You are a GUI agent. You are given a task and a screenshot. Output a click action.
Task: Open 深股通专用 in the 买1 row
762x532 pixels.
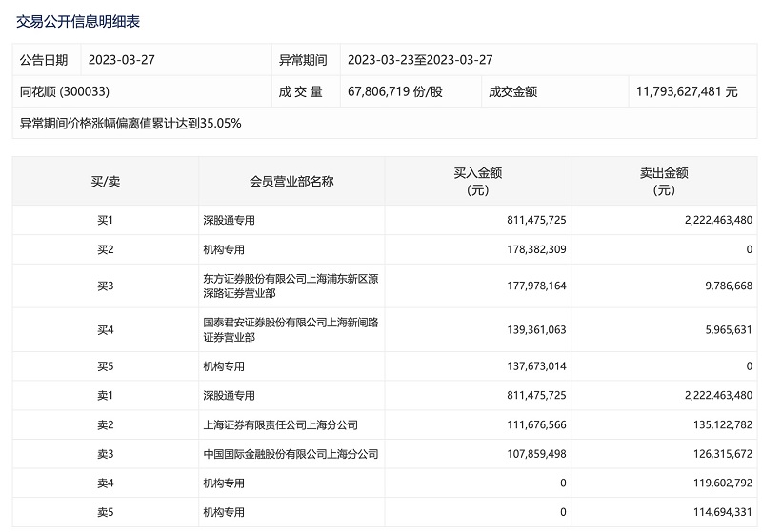tap(230, 220)
